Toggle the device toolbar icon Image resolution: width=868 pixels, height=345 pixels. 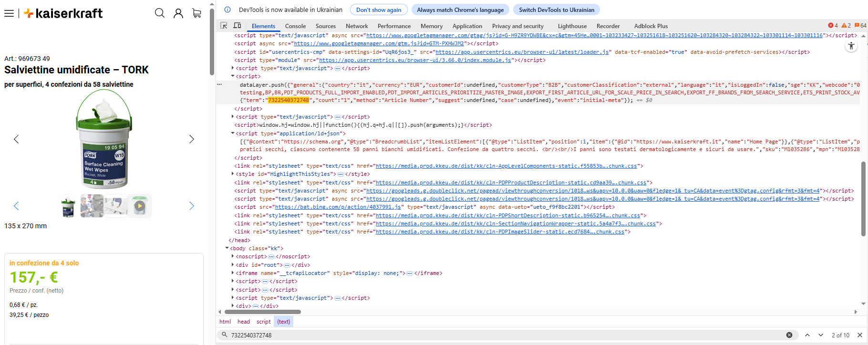click(237, 26)
